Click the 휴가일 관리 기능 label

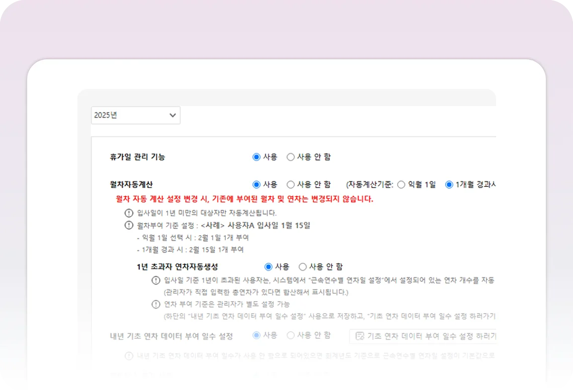click(137, 157)
